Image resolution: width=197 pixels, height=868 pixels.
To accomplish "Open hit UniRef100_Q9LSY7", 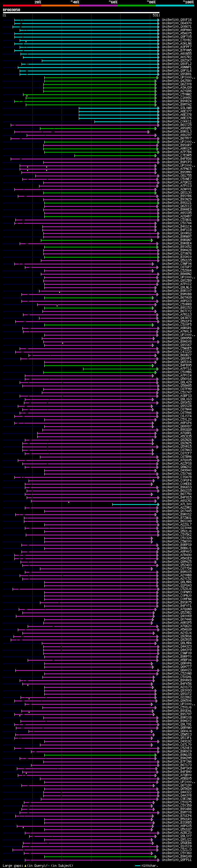I will click(x=177, y=836).
